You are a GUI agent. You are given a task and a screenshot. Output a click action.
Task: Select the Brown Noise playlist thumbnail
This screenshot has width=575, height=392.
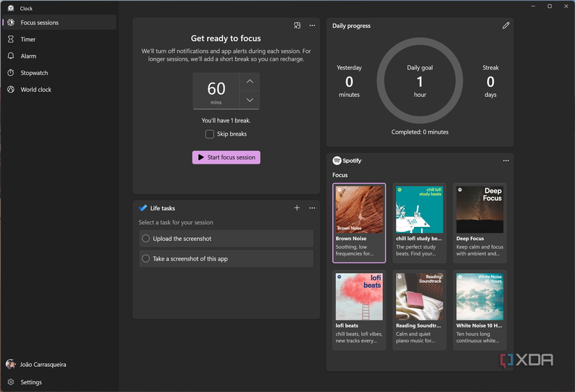[359, 210]
